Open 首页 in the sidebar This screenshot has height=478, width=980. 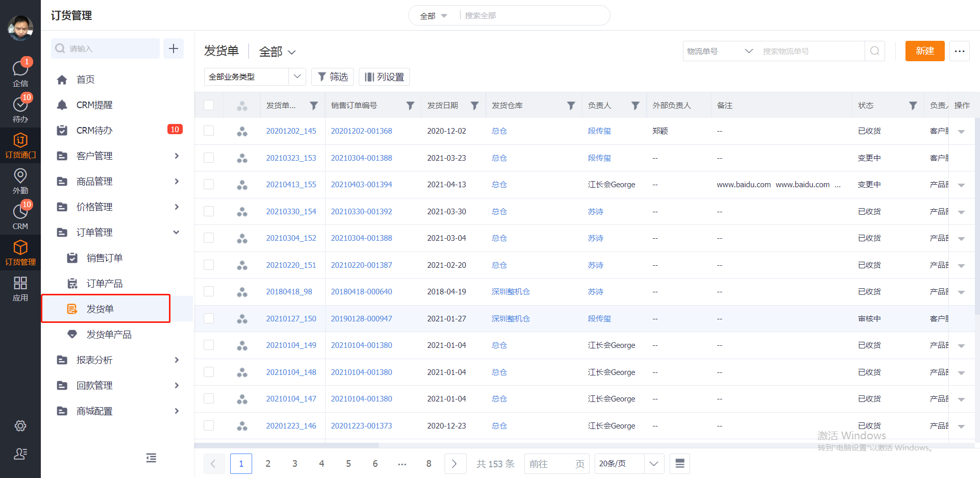(x=118, y=79)
